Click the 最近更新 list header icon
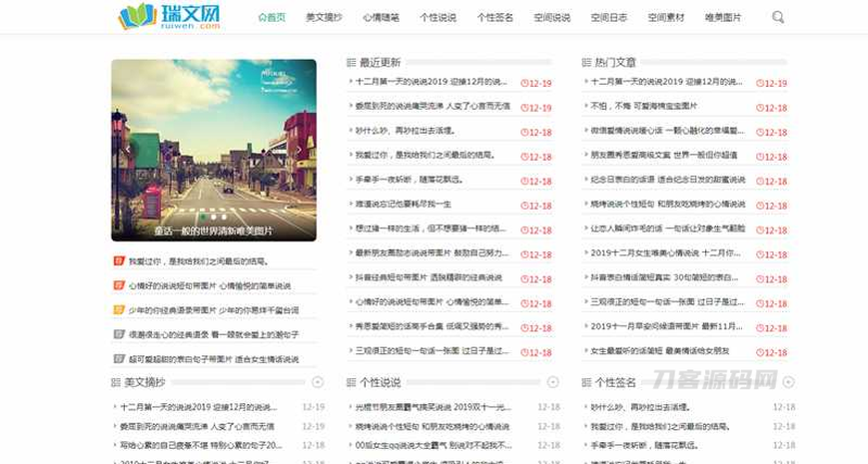 350,62
